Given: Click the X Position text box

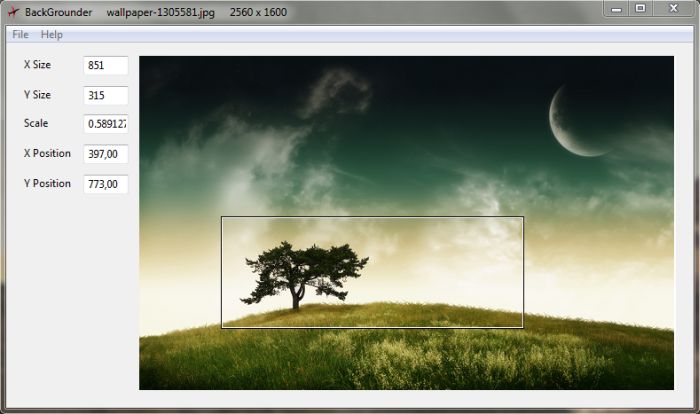Looking at the screenshot, I should (105, 154).
